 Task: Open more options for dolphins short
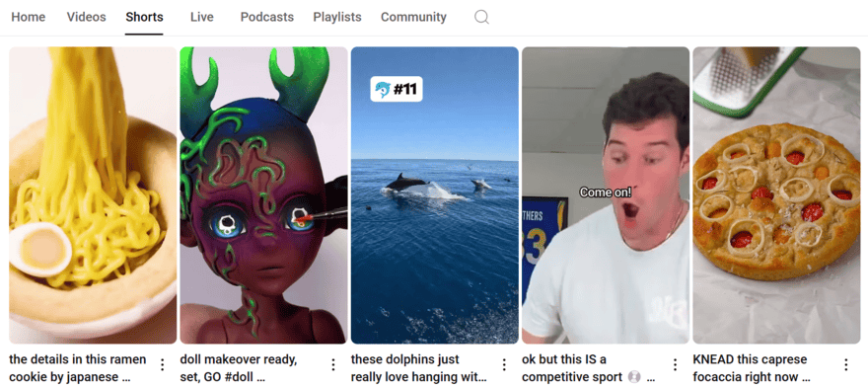click(x=504, y=364)
